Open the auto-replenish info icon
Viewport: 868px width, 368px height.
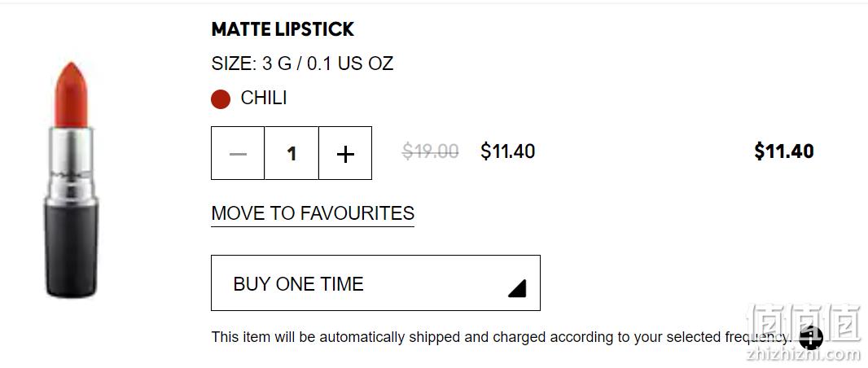(x=811, y=337)
